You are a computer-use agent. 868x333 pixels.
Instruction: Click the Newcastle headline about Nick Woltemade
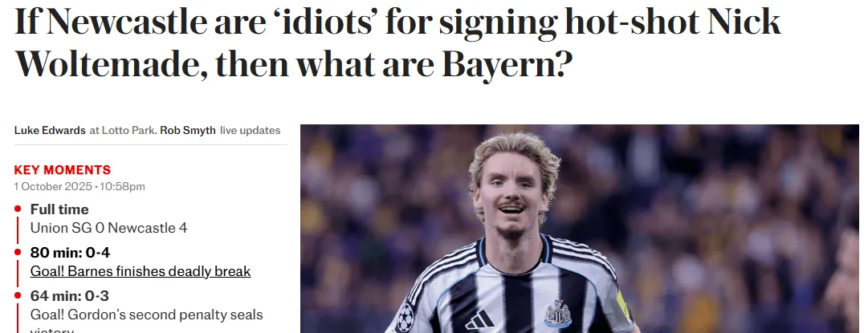[397, 43]
